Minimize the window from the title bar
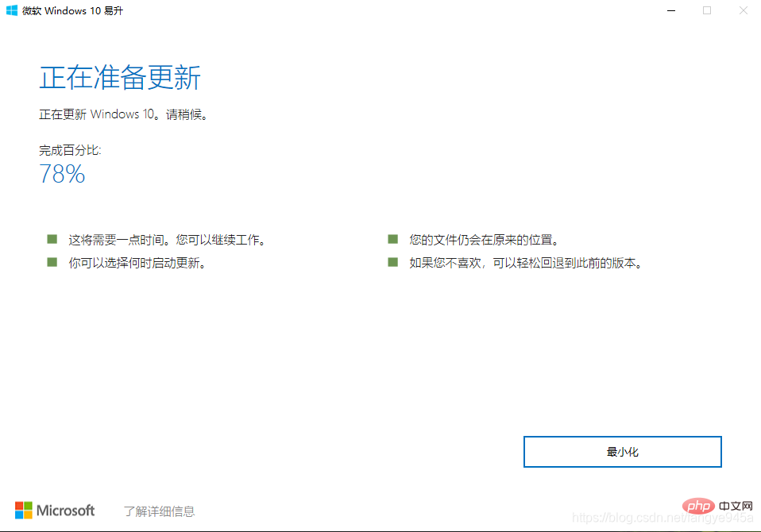The width and height of the screenshot is (761, 532). (671, 10)
